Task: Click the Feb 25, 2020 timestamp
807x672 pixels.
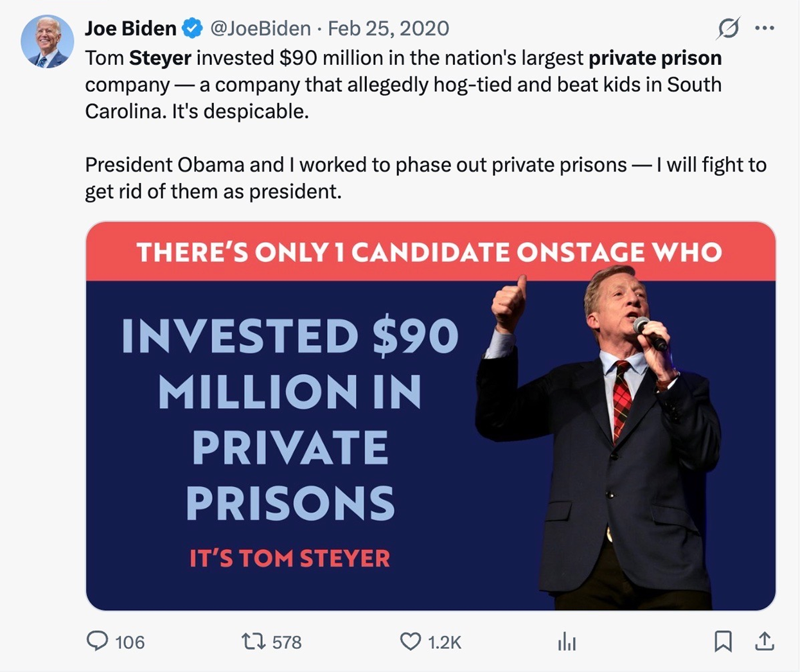Action: pos(388,28)
